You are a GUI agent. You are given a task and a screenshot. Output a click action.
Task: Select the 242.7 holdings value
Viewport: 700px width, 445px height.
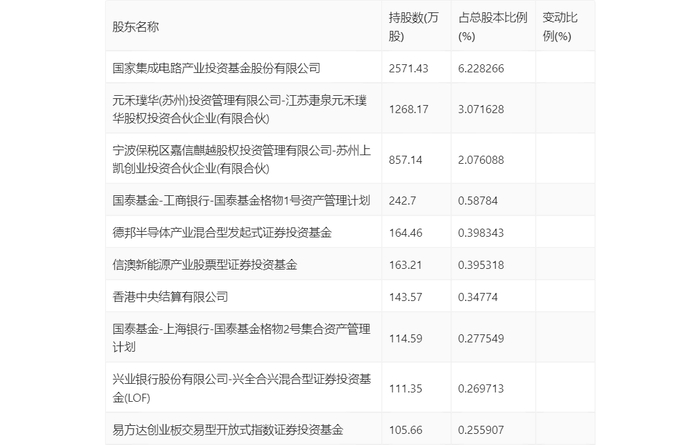click(402, 201)
